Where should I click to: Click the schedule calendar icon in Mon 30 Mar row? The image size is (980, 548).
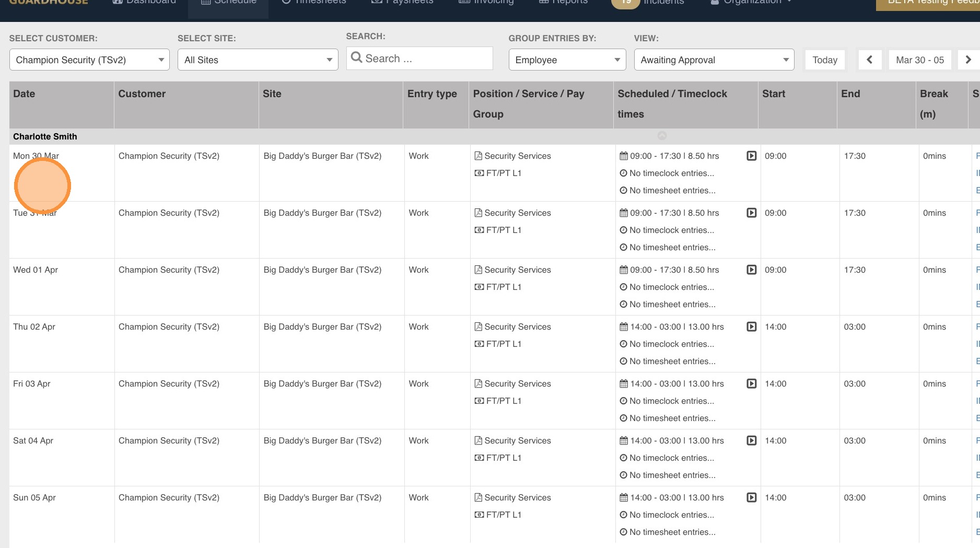click(x=624, y=156)
